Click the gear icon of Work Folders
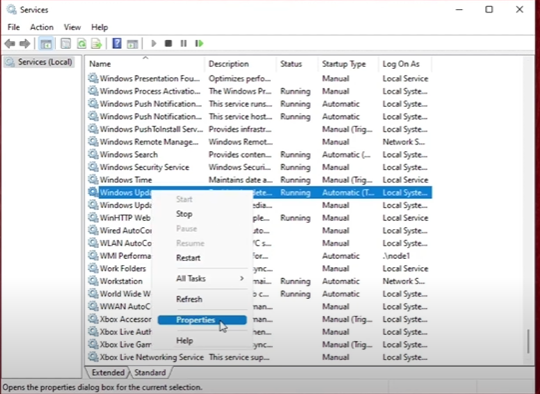This screenshot has width=540, height=394. pos(93,268)
